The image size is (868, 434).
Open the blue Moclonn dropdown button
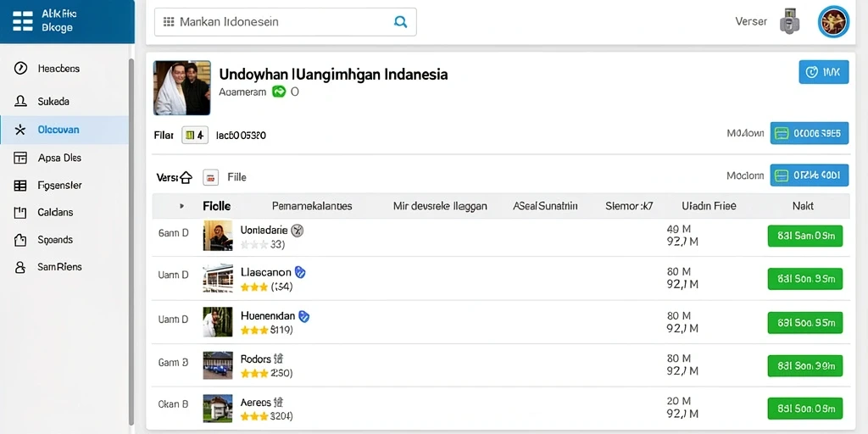coord(809,175)
